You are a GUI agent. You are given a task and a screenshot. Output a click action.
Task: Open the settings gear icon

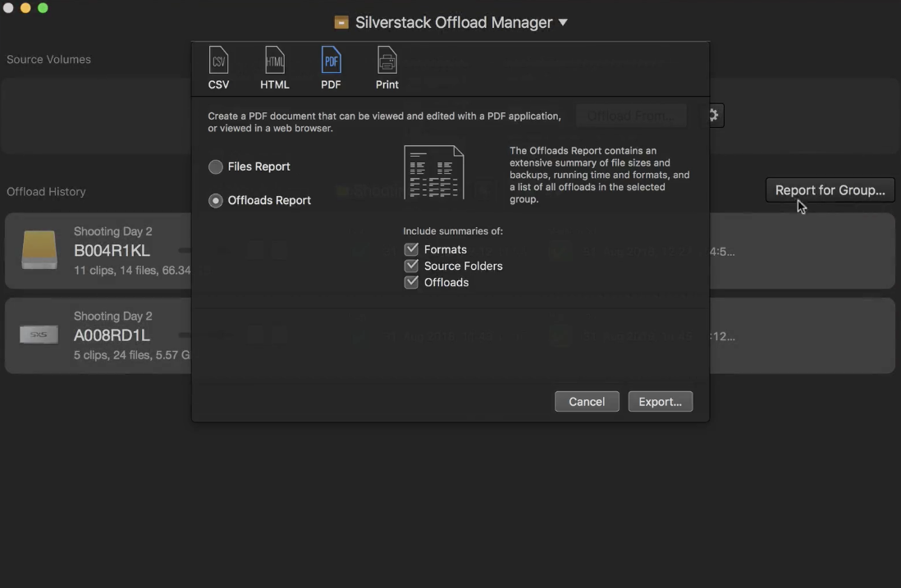[711, 115]
